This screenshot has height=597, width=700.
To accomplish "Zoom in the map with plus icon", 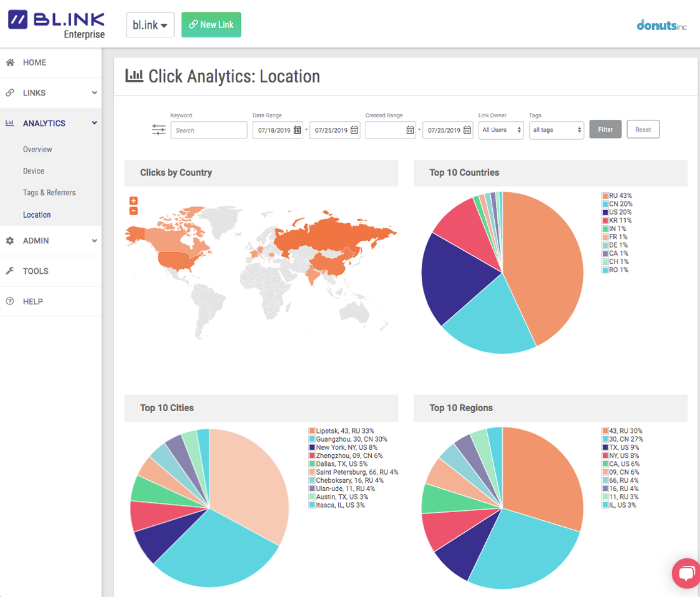I will tap(134, 201).
